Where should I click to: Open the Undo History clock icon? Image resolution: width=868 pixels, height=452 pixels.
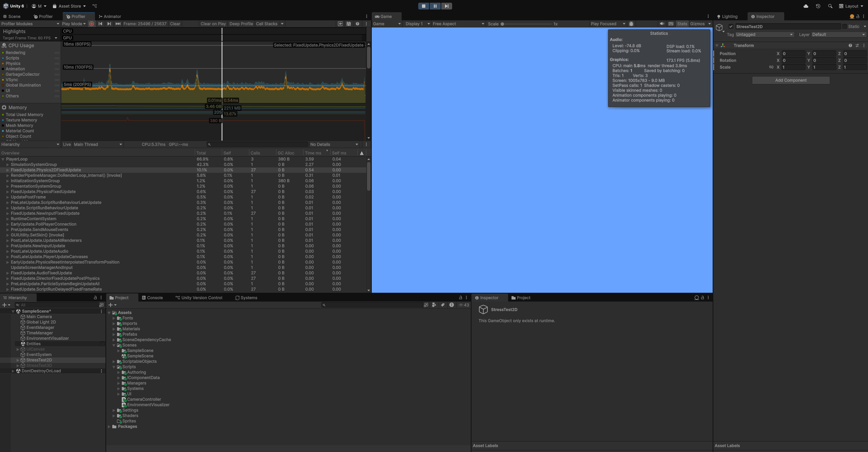coord(818,6)
